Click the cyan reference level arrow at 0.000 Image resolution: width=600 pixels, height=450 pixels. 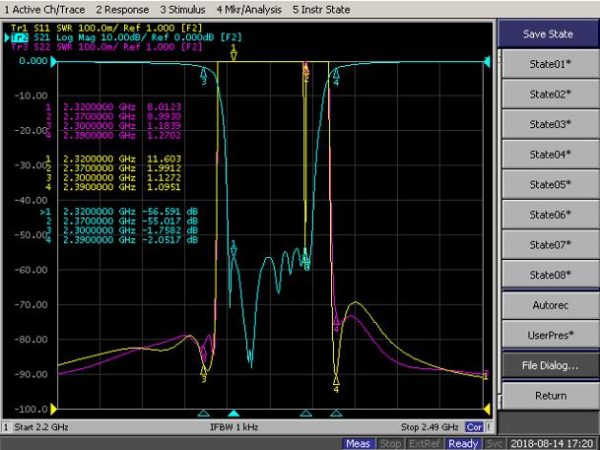tap(54, 61)
